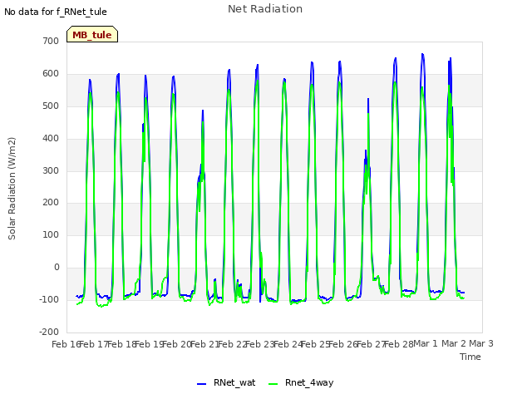Click the Feb 17 x-axis date label
The height and width of the screenshot is (399, 532).
click(x=93, y=344)
